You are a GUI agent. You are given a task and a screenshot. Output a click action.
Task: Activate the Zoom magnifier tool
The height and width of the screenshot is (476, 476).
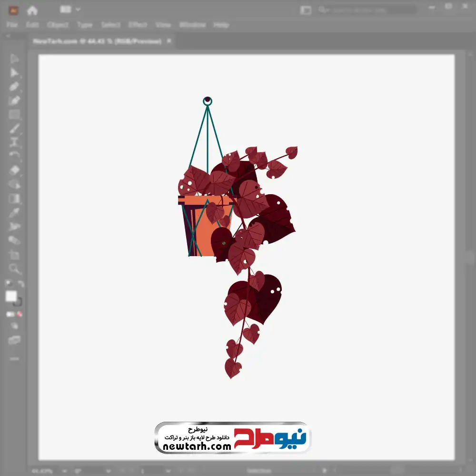[14, 269]
